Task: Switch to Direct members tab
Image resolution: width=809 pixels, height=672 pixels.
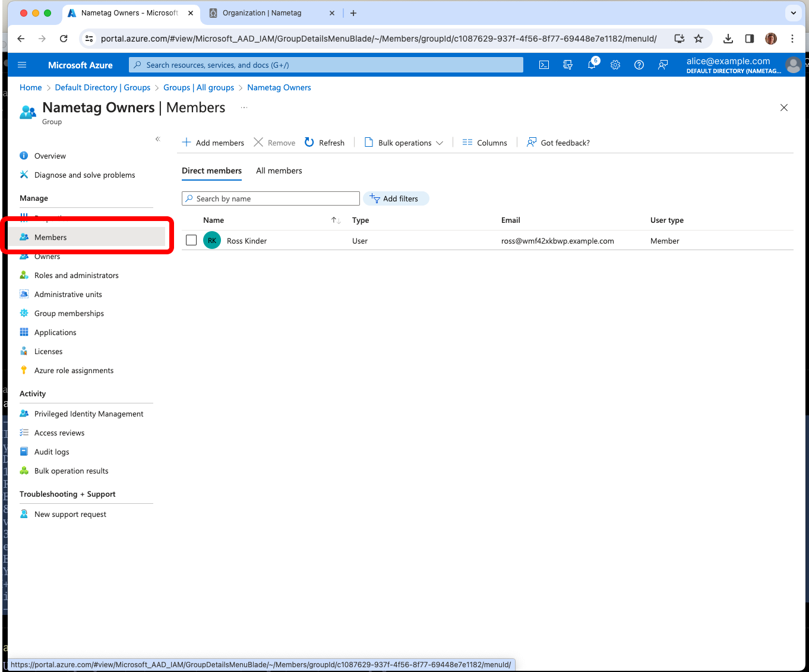Action: pos(212,171)
